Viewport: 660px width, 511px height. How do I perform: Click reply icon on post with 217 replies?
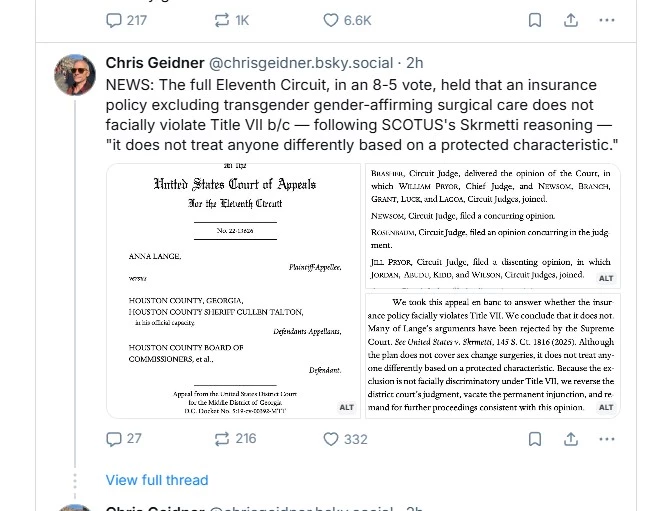pyautogui.click(x=115, y=20)
